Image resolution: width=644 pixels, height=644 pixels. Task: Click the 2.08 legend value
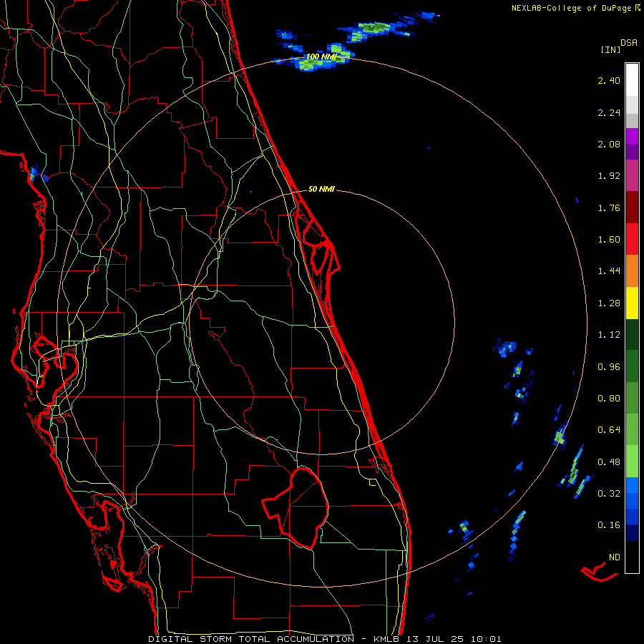[x=609, y=144]
